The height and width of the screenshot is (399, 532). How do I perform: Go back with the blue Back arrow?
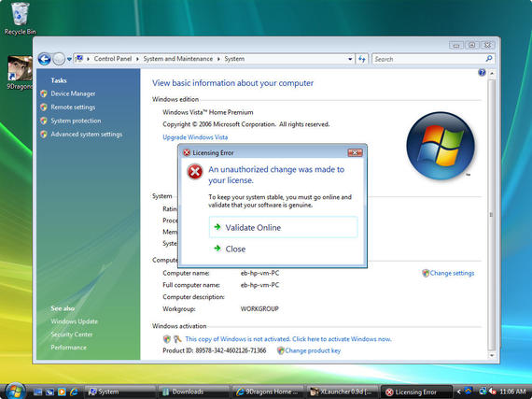[x=45, y=59]
